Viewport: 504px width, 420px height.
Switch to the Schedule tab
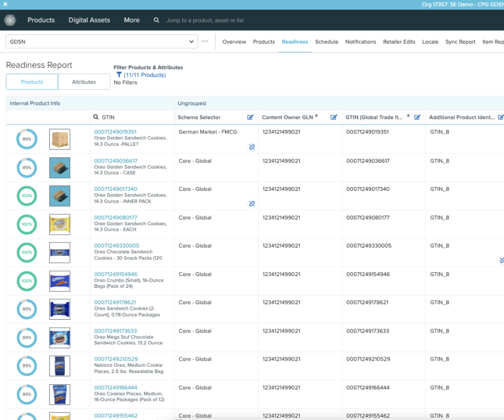[326, 42]
